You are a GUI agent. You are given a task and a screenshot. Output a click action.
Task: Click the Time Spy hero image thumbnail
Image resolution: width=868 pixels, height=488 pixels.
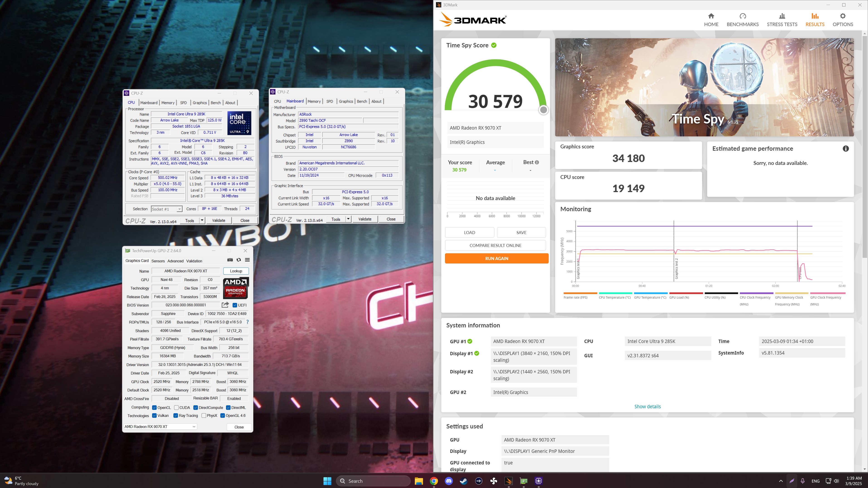(704, 87)
